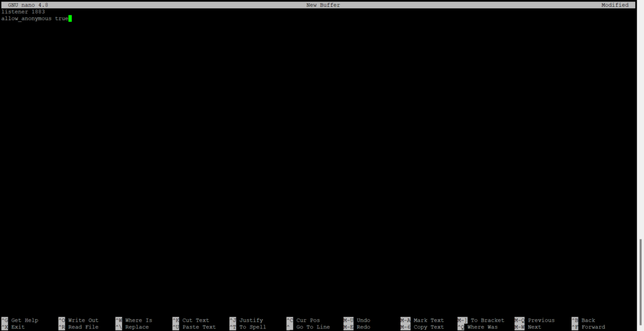Select Exit in the nano shortcut bar

tap(18, 327)
